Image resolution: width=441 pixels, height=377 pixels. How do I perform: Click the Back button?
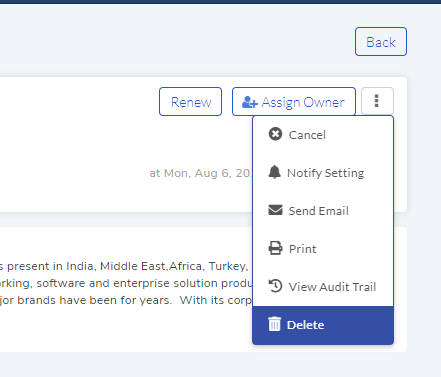[381, 42]
